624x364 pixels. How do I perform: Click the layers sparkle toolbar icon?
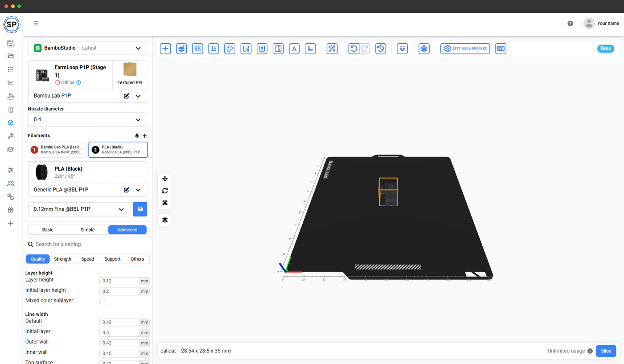(x=181, y=49)
